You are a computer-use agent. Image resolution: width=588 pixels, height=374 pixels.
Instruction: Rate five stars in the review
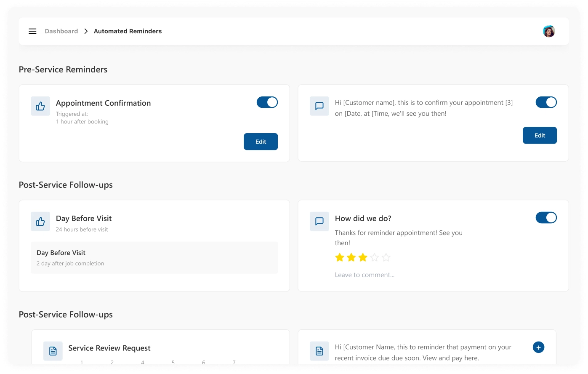click(x=386, y=257)
